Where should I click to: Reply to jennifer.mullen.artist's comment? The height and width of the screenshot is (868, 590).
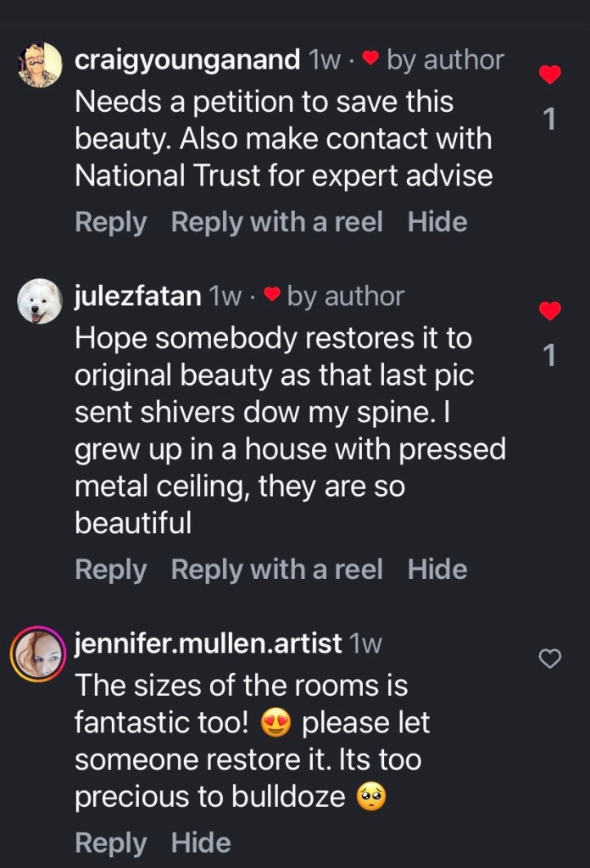point(110,843)
